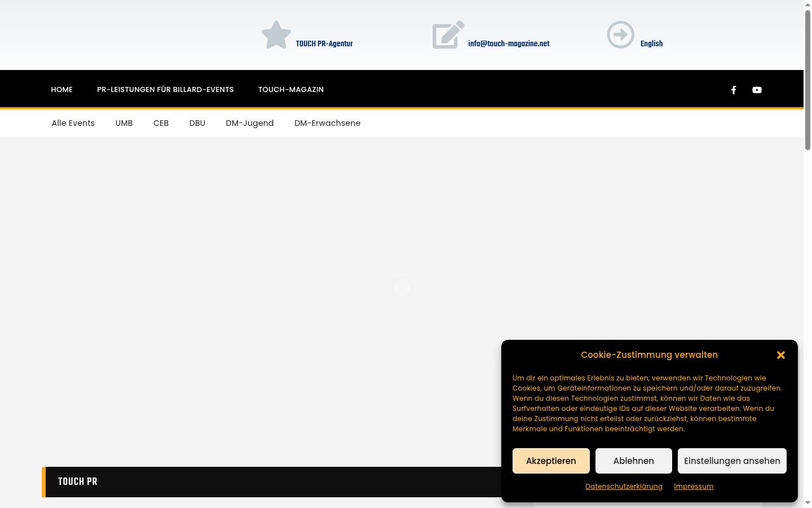The height and width of the screenshot is (508, 812).
Task: Open PR-Leistungen für Billard-Events menu
Action: (165, 89)
